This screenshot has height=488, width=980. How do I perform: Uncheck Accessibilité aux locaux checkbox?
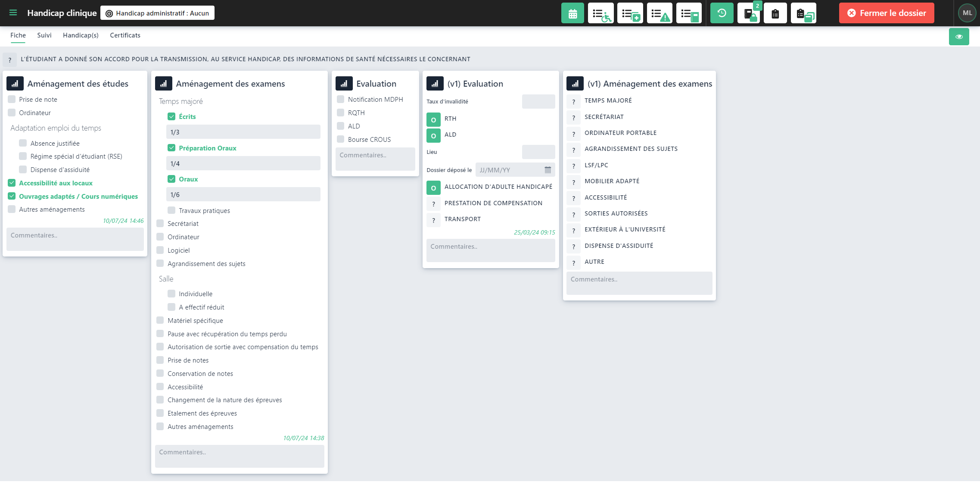12,183
